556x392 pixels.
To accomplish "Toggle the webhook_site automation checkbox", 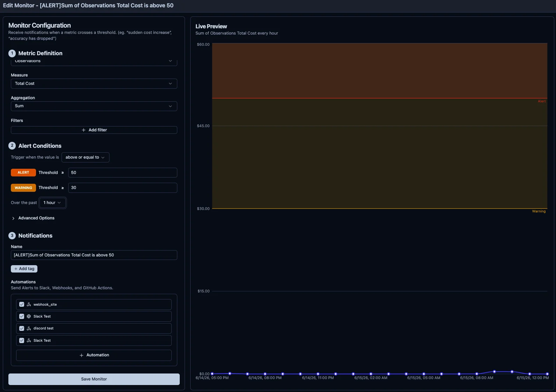I will [x=22, y=304].
